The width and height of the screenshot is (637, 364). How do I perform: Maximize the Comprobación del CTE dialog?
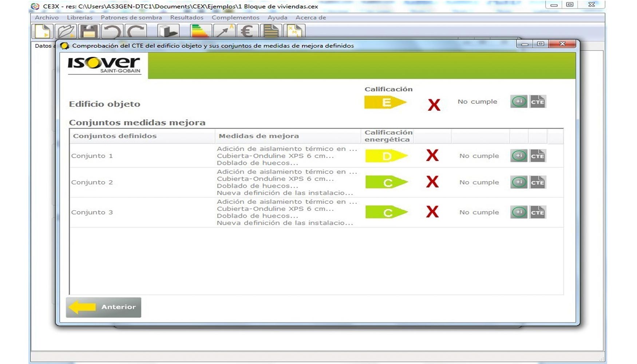(x=541, y=44)
